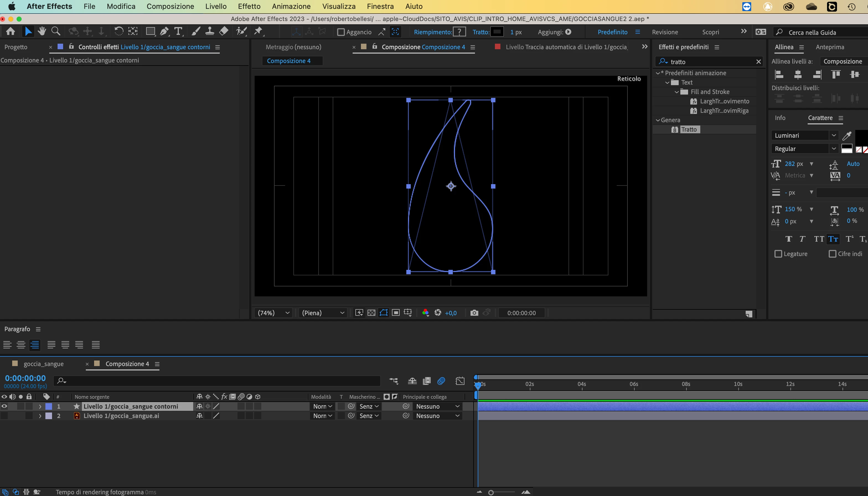The image size is (868, 496).
Task: Click the Tratto stroke color swatch
Action: click(x=497, y=32)
